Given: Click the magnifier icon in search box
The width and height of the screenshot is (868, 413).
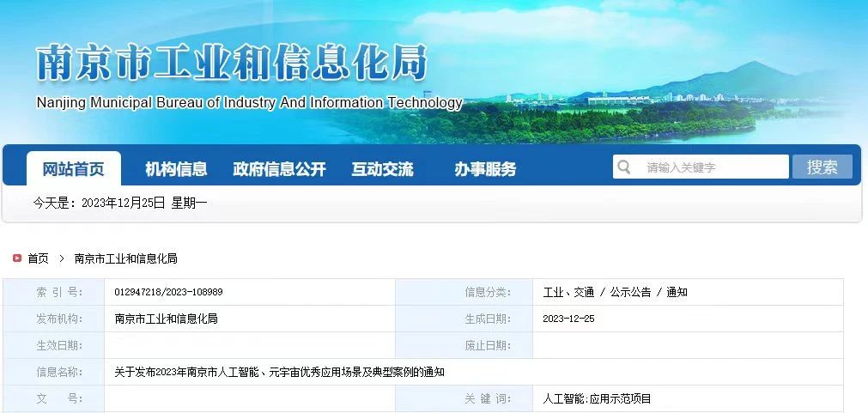Looking at the screenshot, I should point(624,167).
